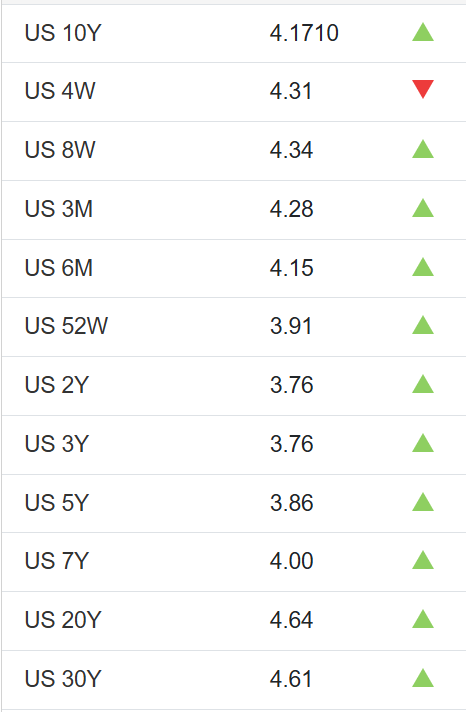
Task: Click the US 3Y label
Action: (57, 444)
